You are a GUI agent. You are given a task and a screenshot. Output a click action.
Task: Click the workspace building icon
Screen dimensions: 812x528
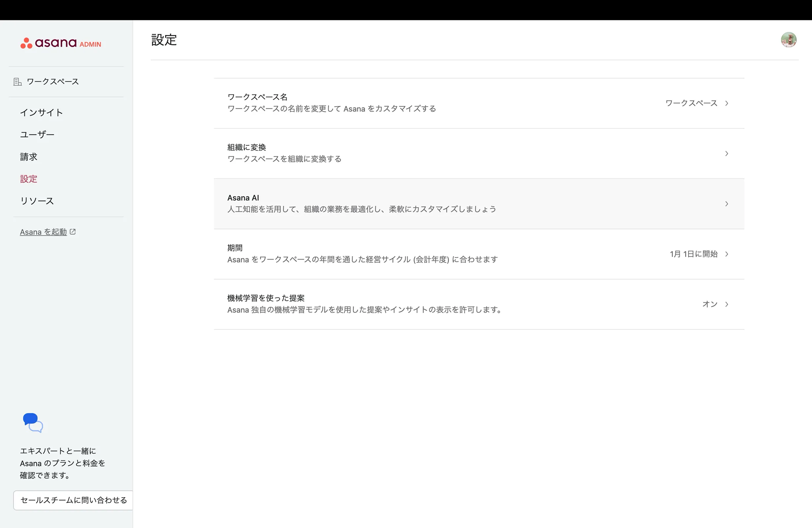pos(17,82)
